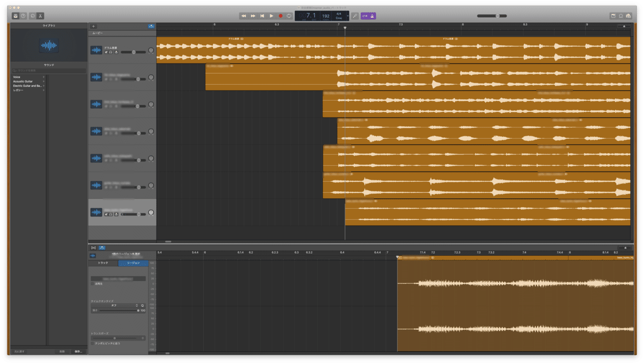Start playback with the Play button
This screenshot has width=644, height=364.
coord(271,16)
